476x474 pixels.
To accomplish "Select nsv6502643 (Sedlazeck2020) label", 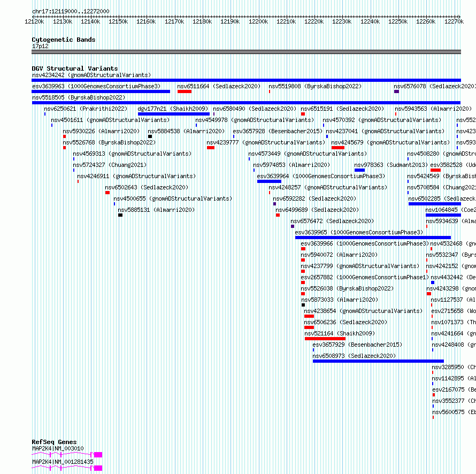I will point(147,187).
